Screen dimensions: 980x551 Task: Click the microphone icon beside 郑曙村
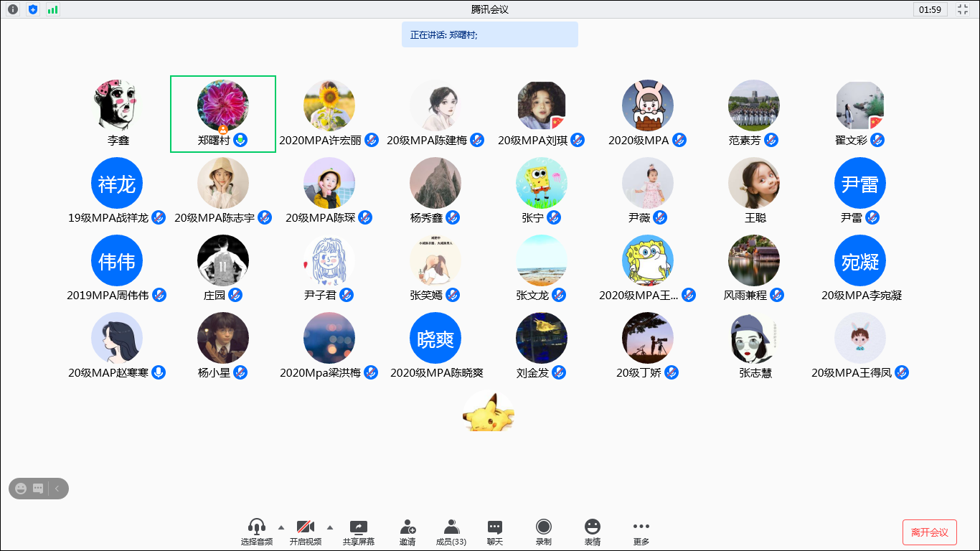point(240,140)
